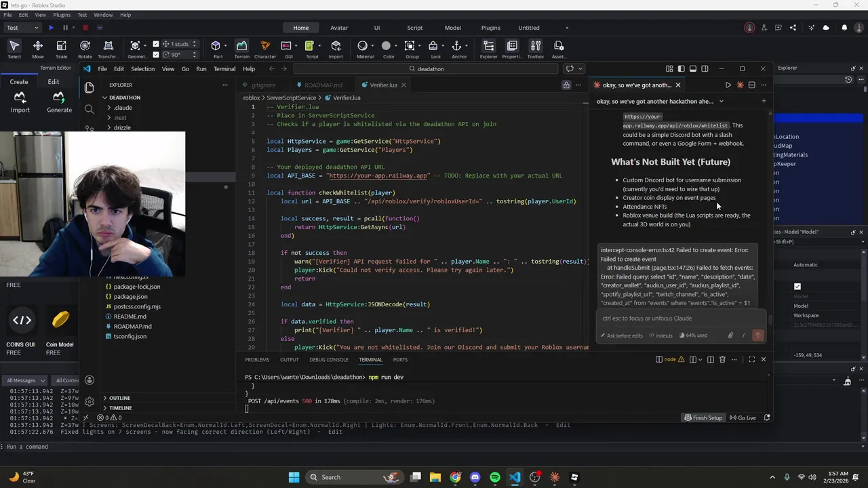Send the message in Claude chat
This screenshot has height=488, width=868.
point(757,335)
